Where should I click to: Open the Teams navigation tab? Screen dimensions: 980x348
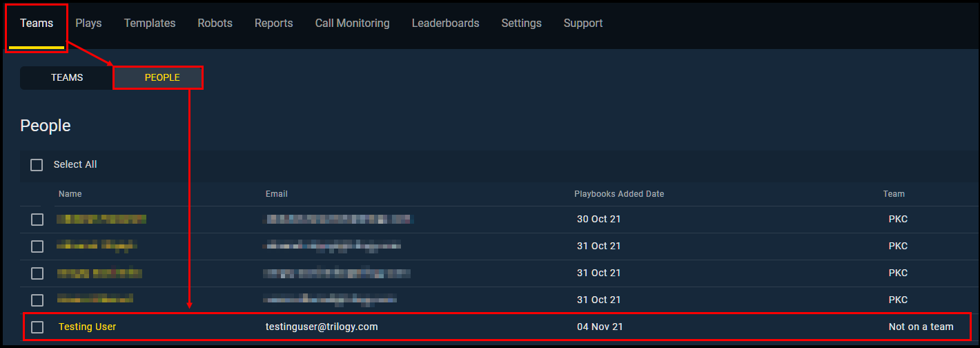(37, 23)
